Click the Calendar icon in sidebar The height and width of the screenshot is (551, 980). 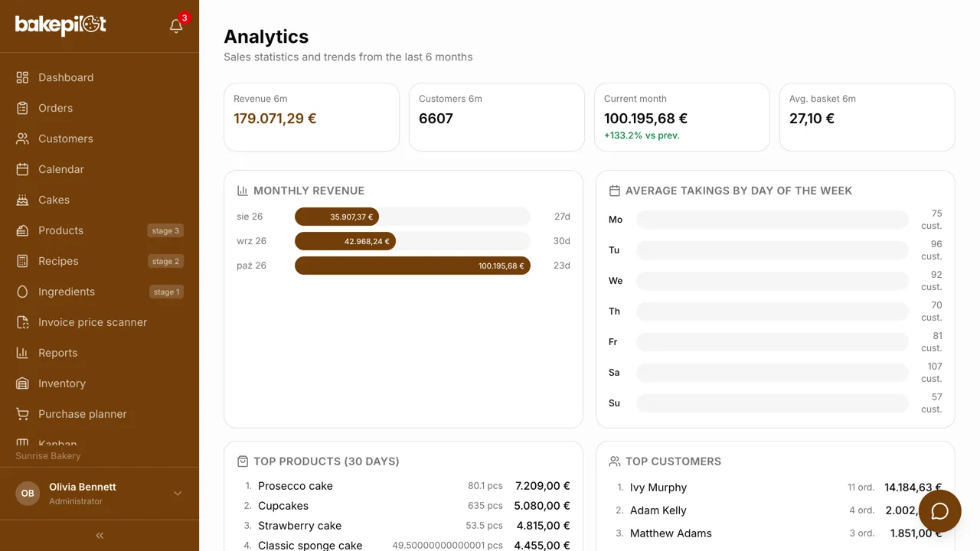23,169
